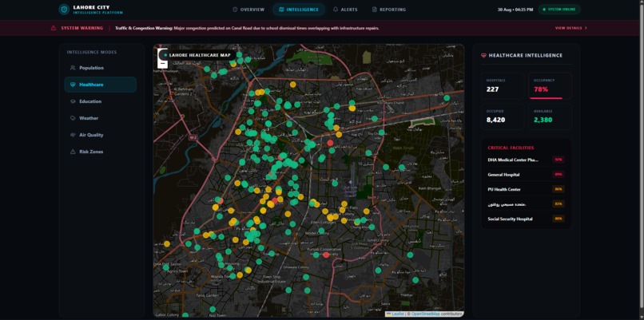Select the Air Quality wind icon
This screenshot has width=644, height=320.
coord(73,135)
